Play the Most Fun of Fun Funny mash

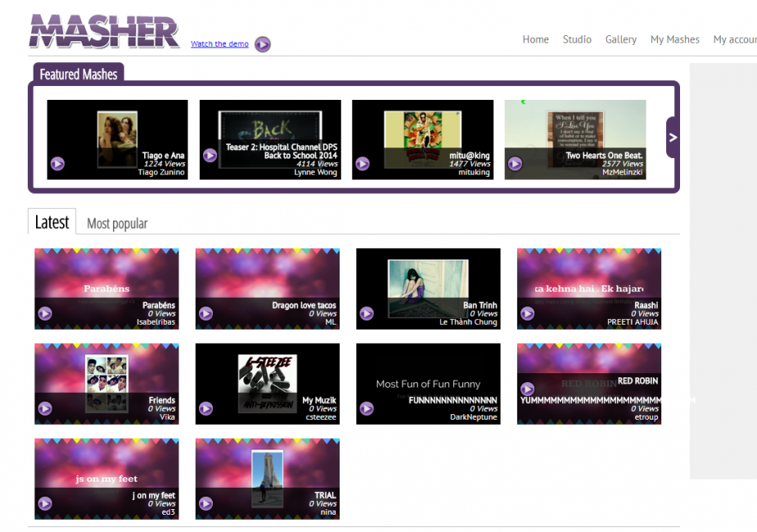367,408
